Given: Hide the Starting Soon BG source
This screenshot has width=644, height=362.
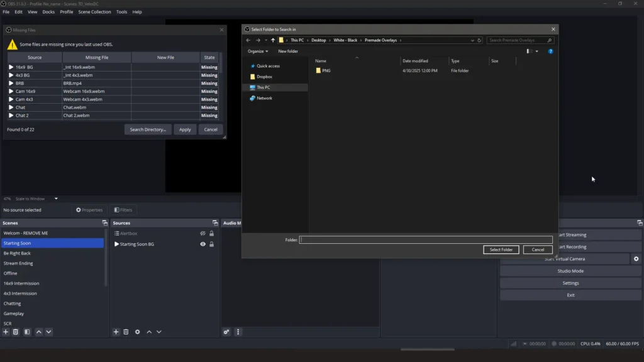Looking at the screenshot, I should pos(202,244).
